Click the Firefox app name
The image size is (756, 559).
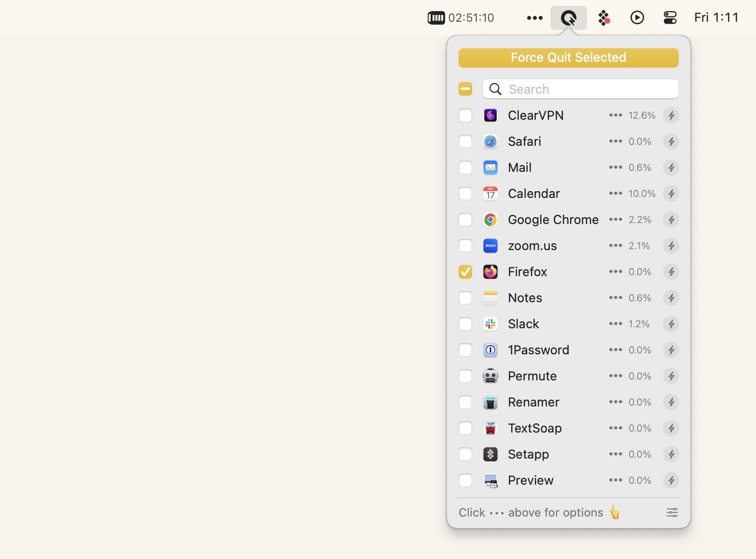pos(527,272)
